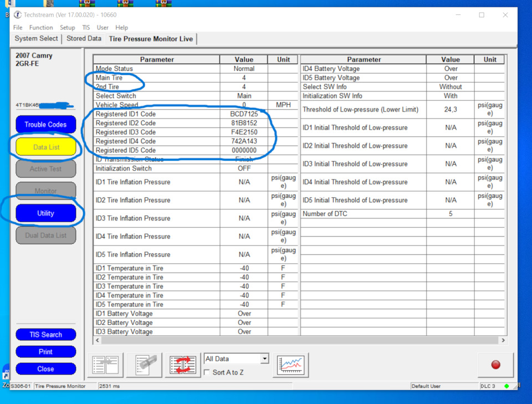The height and width of the screenshot is (404, 532).
Task: Click the Active Test button
Action: pyautogui.click(x=45, y=168)
